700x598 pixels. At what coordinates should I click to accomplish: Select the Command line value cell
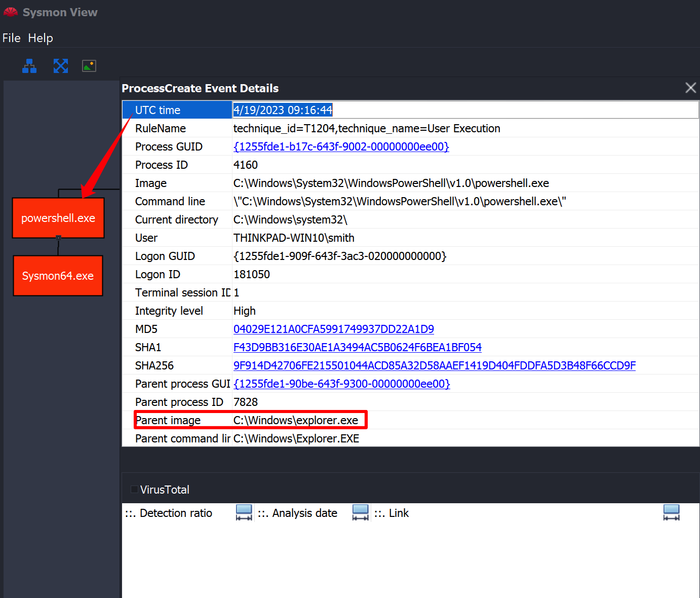400,201
